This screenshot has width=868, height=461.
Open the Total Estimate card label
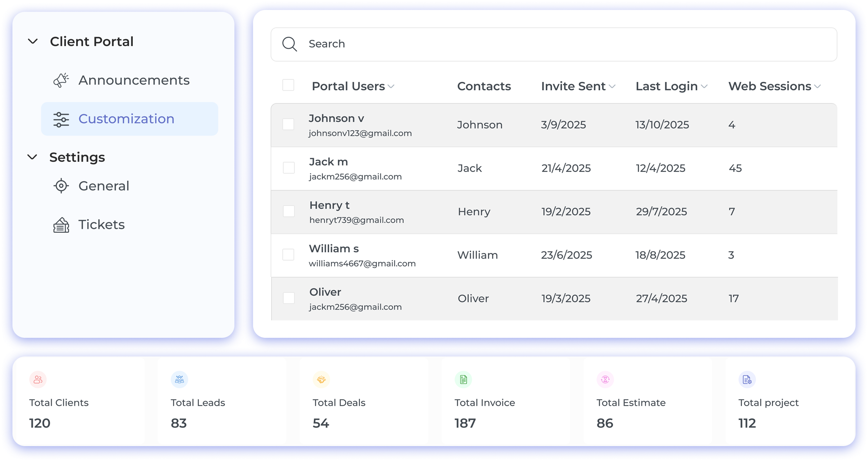(631, 403)
